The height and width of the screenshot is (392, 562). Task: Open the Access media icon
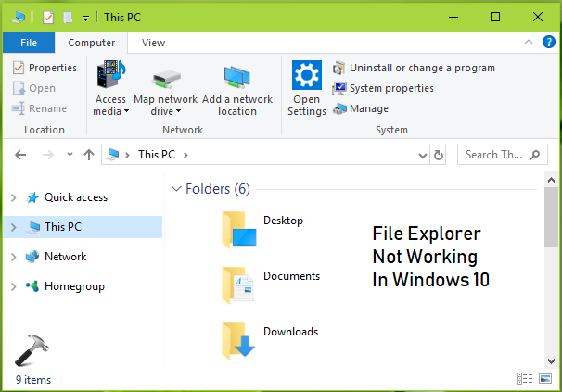click(x=111, y=74)
